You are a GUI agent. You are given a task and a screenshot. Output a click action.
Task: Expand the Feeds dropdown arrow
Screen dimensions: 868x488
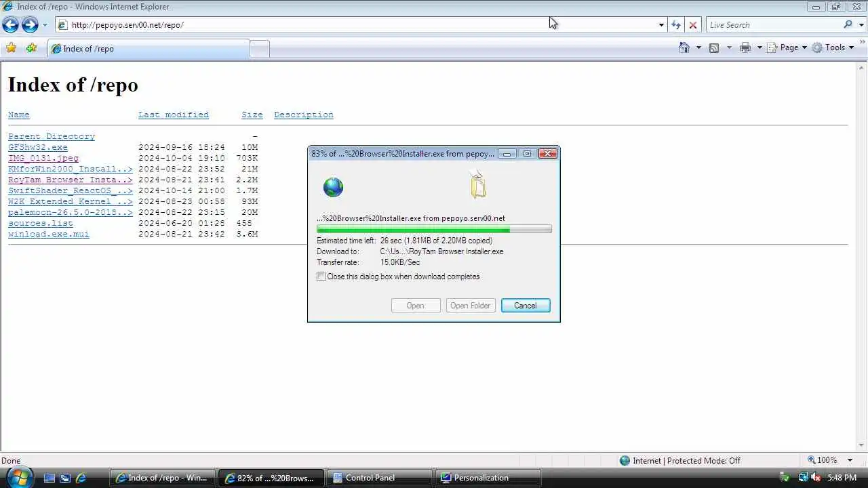pos(729,47)
